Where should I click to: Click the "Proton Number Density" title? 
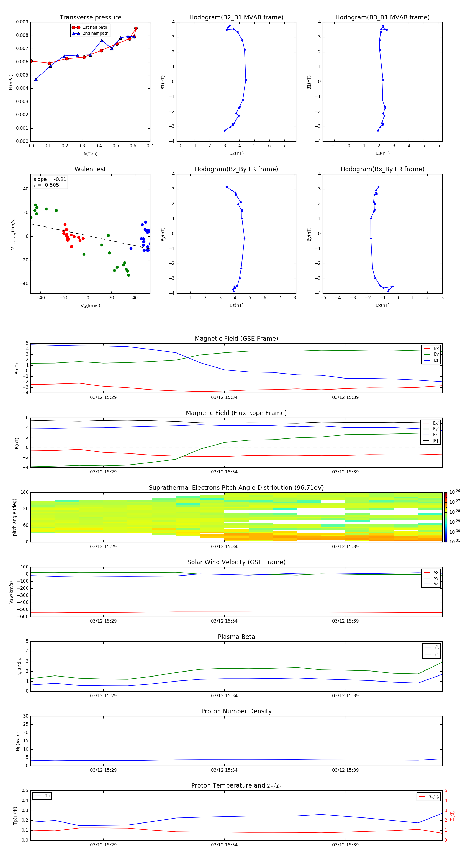[x=236, y=712]
